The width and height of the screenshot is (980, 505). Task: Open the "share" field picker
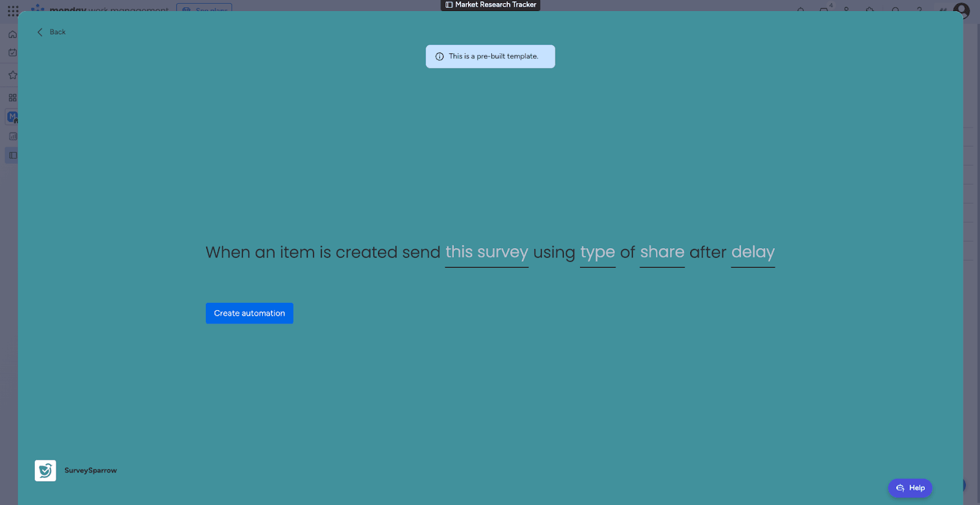(x=661, y=252)
